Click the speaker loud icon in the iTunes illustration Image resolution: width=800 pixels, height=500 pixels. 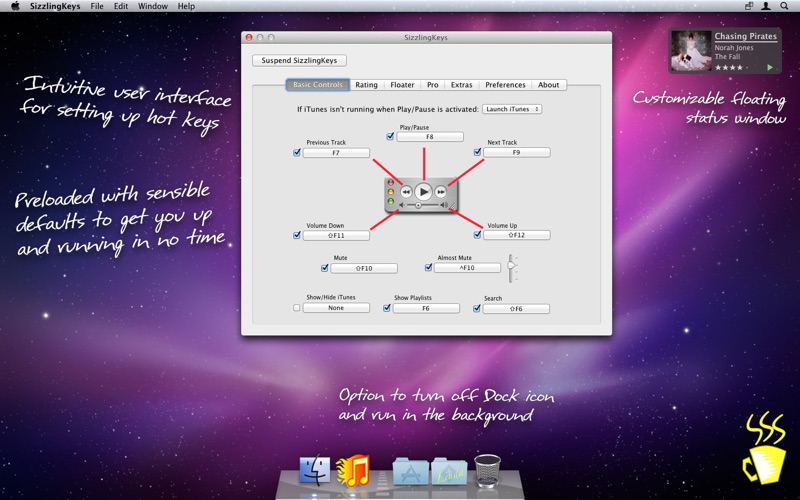(x=444, y=205)
